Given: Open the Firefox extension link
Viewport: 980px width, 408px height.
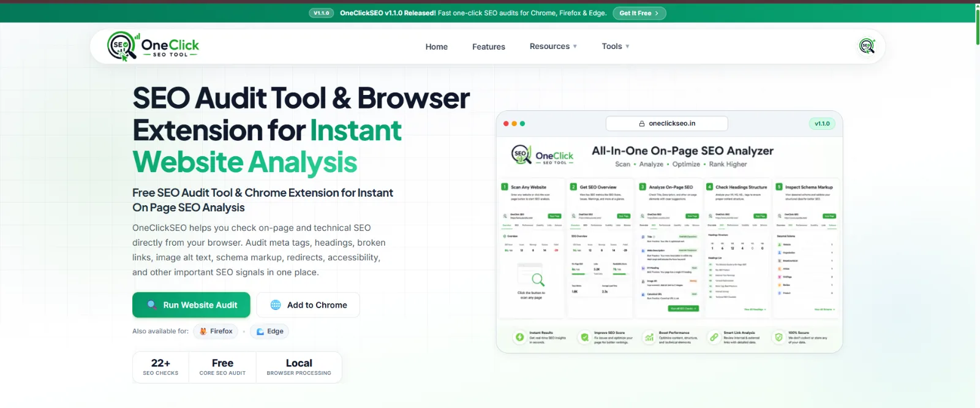Looking at the screenshot, I should (x=216, y=331).
